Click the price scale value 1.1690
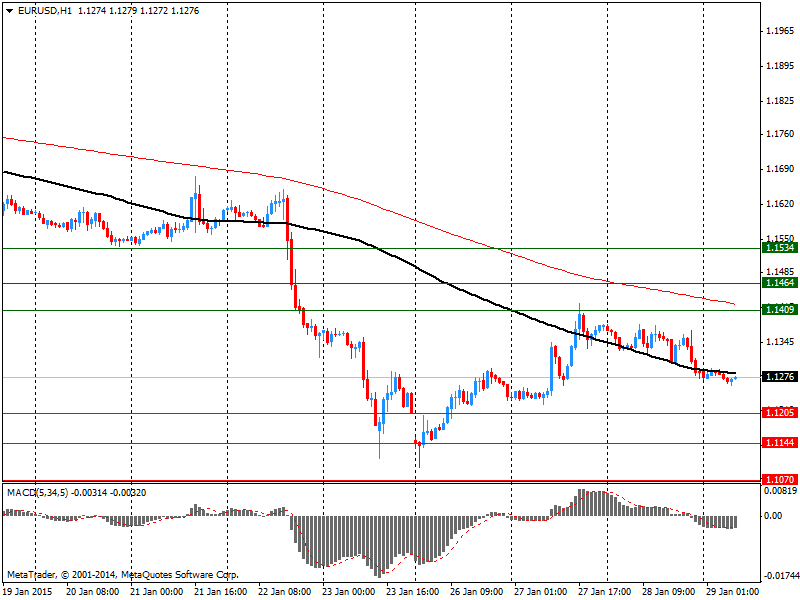800x600 pixels. tap(780, 169)
